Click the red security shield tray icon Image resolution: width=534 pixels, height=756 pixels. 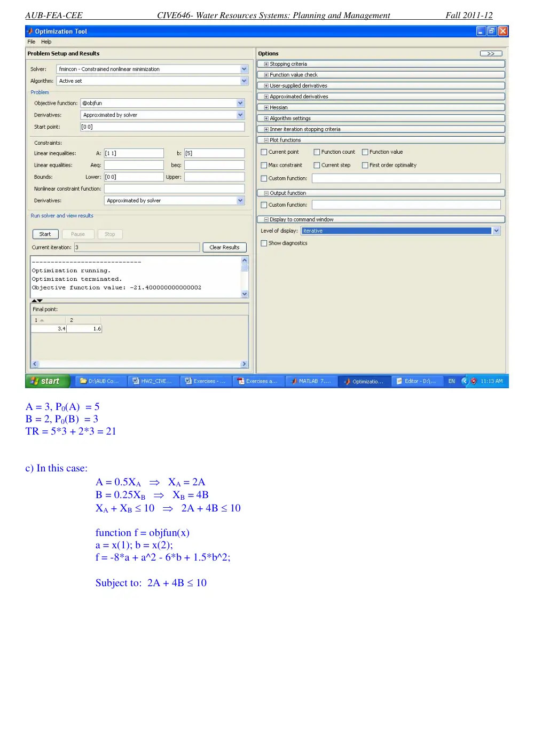pyautogui.click(x=474, y=381)
